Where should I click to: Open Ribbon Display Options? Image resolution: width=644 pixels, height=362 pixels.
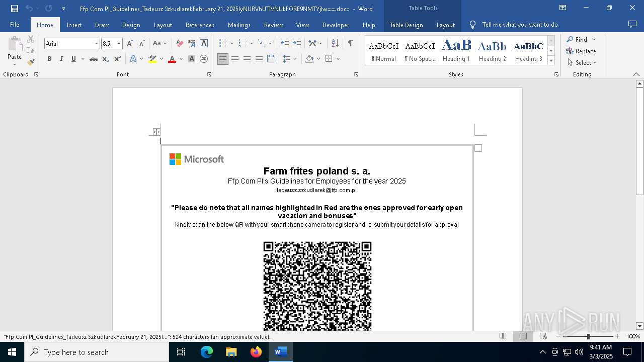pos(562,8)
